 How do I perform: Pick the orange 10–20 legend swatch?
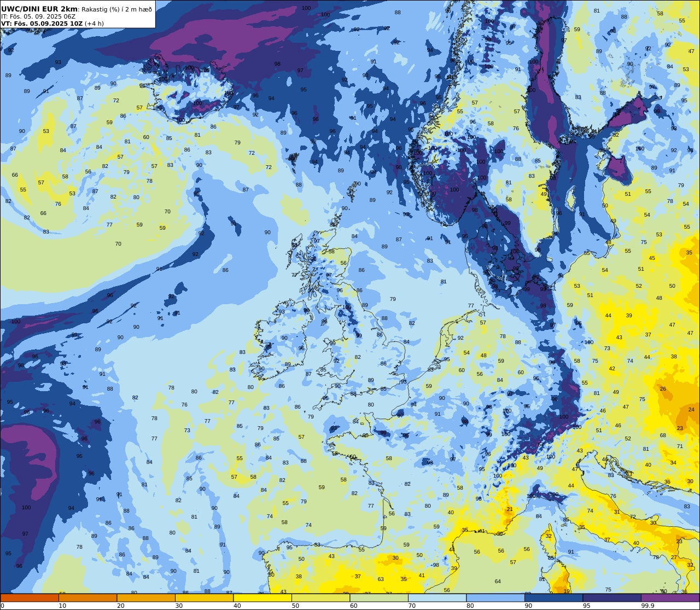[87, 597]
